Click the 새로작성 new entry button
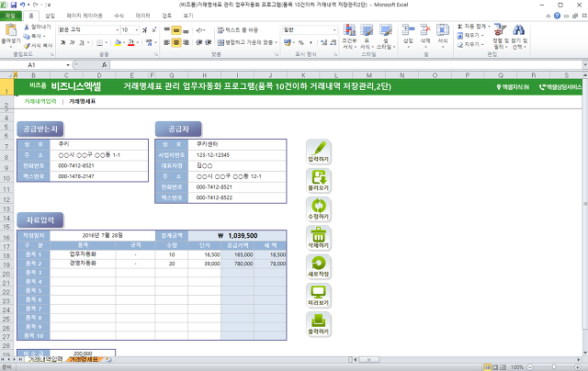 coord(319,267)
